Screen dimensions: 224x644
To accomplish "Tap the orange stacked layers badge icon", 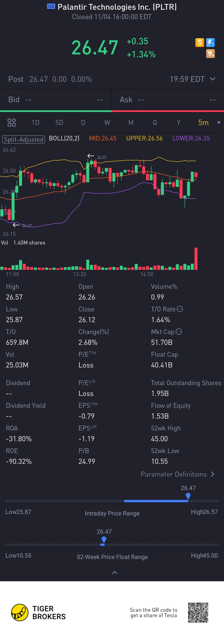I will tap(211, 54).
